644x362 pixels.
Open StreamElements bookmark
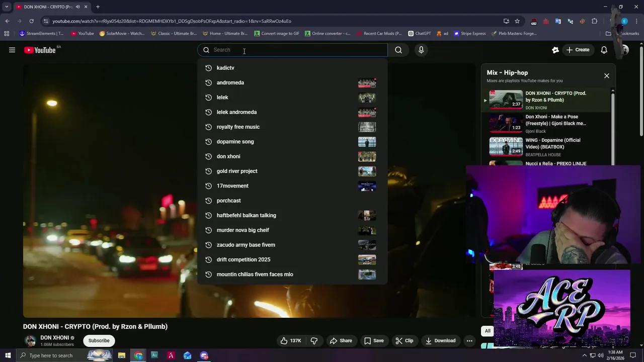tap(41, 34)
